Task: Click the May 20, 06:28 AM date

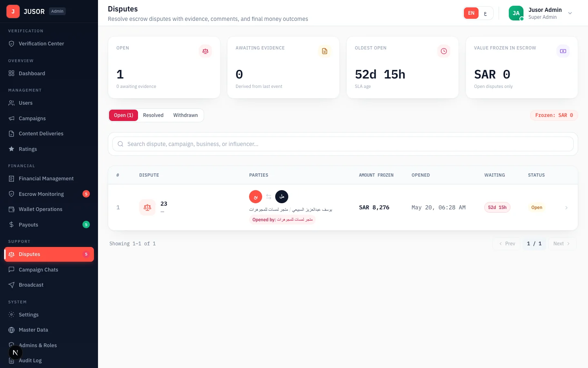Action: (x=439, y=208)
